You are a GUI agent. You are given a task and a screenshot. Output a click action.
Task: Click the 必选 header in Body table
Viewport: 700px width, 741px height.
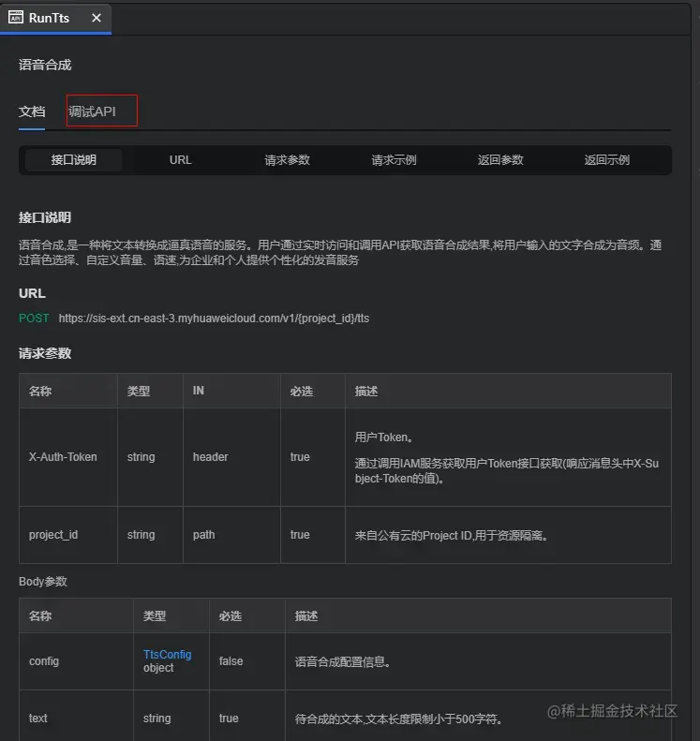click(x=231, y=615)
